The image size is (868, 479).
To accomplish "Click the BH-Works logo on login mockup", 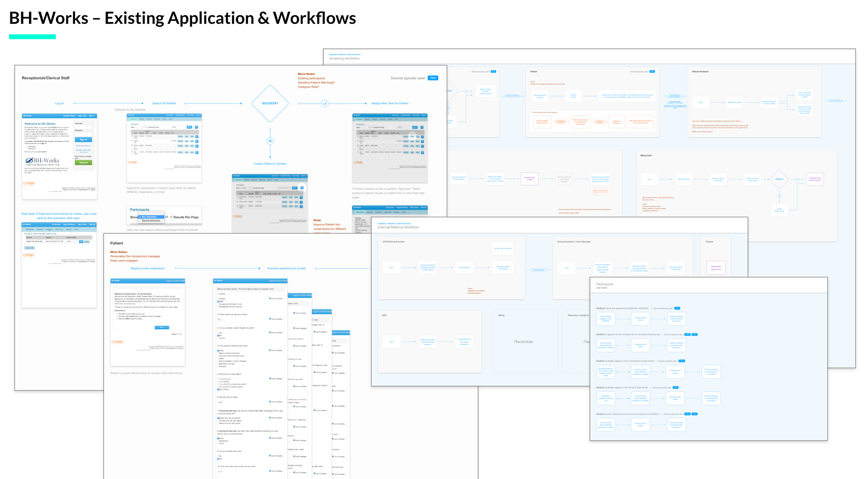I will click(x=43, y=161).
